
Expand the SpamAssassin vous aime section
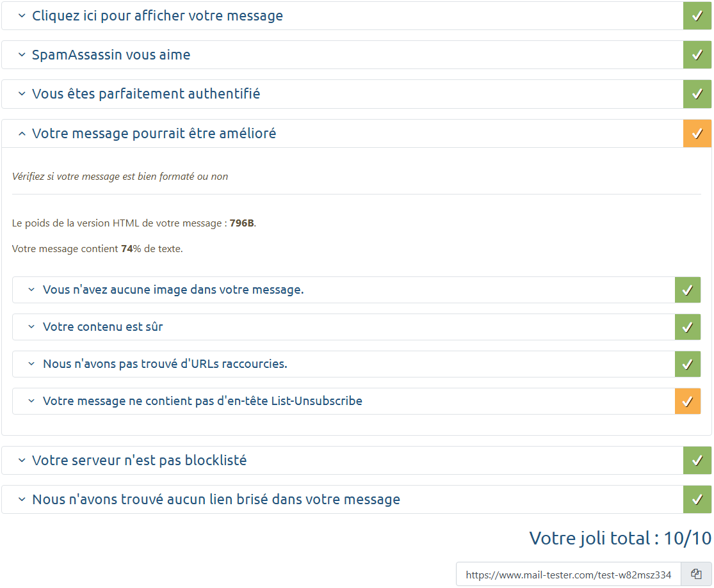tap(111, 55)
